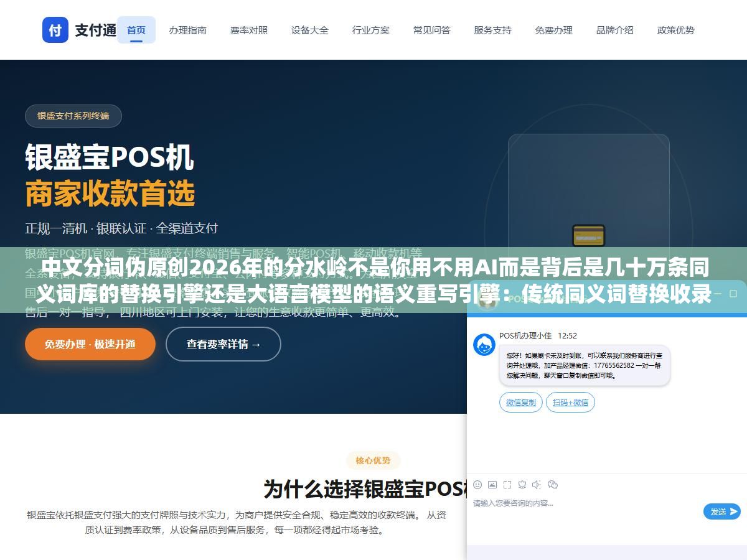Open 品牌介绍 navigation item
This screenshot has height=560, width=747.
pyautogui.click(x=615, y=30)
